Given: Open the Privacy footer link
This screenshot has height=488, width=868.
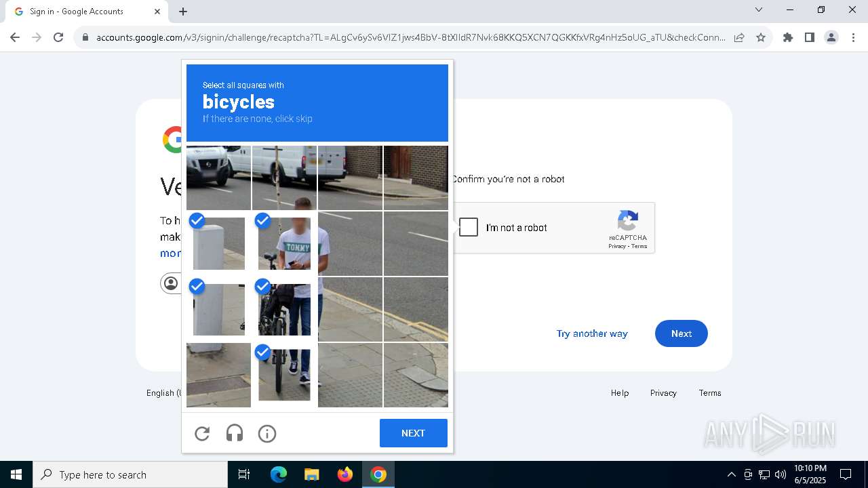Looking at the screenshot, I should (663, 393).
